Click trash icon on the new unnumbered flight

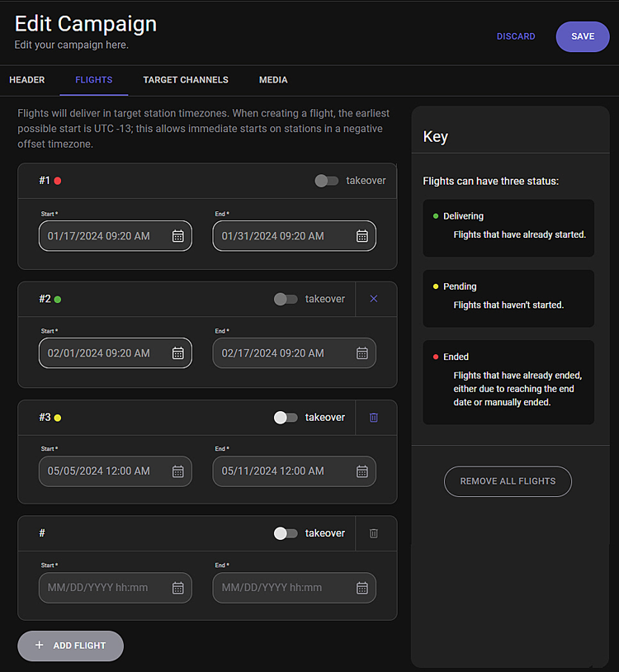(374, 533)
